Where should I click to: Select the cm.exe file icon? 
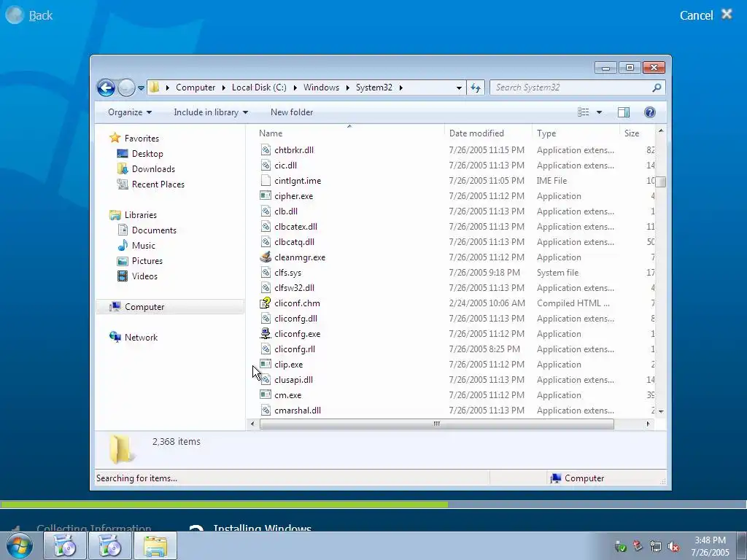pos(266,394)
